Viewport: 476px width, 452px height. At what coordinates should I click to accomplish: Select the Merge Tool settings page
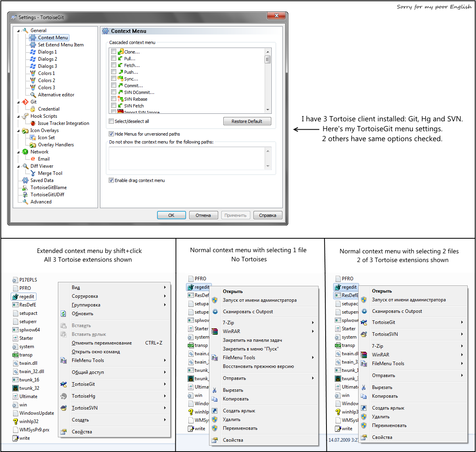[x=50, y=173]
